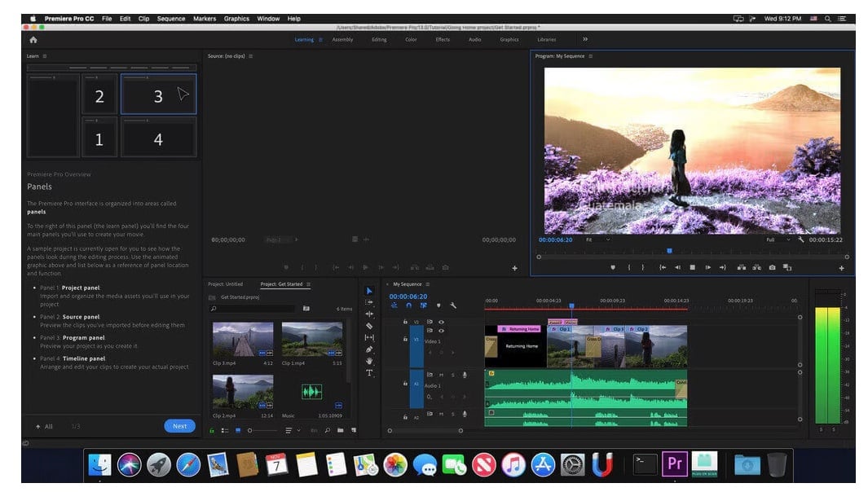
Task: Open the Source panel menu
Action: coord(251,56)
